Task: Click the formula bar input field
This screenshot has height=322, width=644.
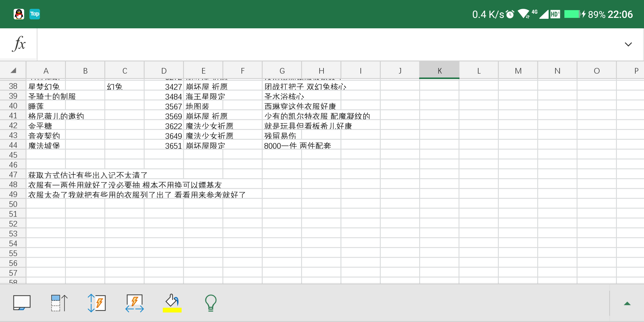Action: coord(328,44)
